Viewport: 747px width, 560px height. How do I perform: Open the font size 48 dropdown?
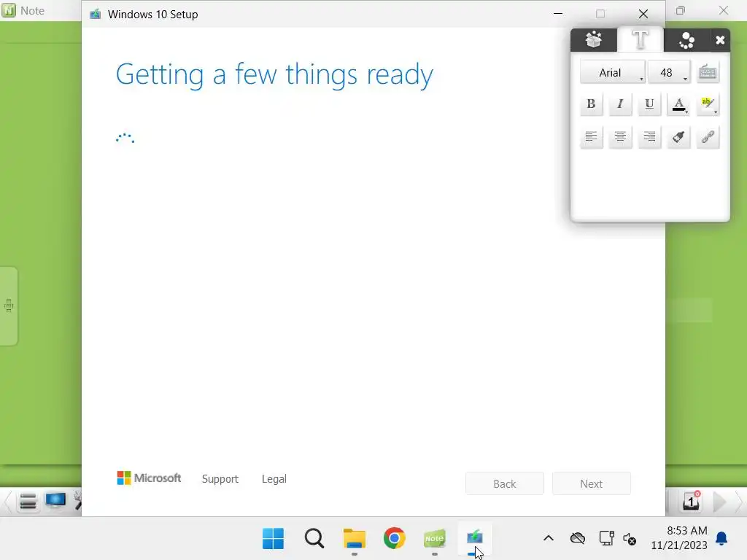[x=669, y=72]
